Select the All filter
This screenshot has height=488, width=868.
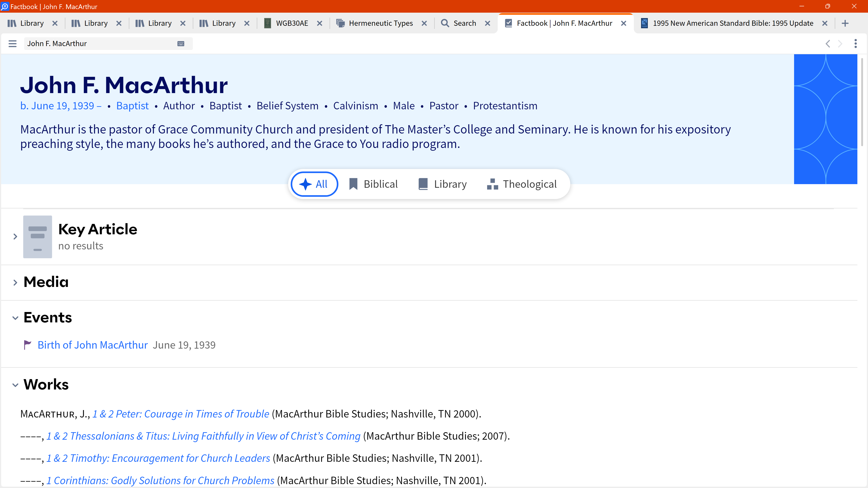pos(314,184)
